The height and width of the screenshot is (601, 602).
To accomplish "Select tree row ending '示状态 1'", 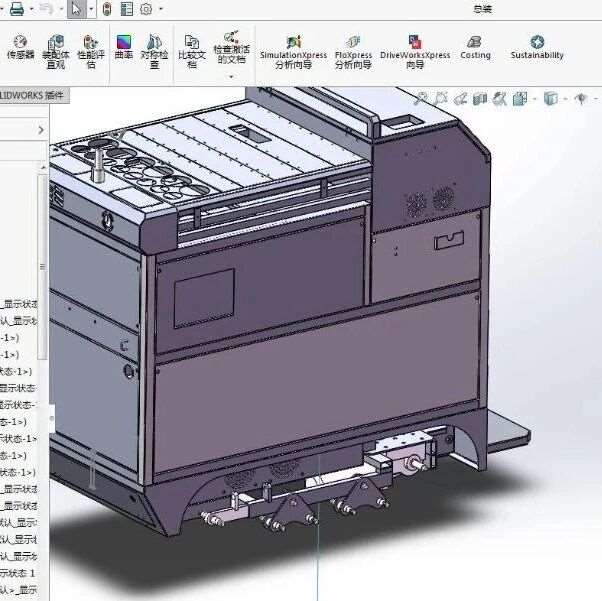I will 17,573.
